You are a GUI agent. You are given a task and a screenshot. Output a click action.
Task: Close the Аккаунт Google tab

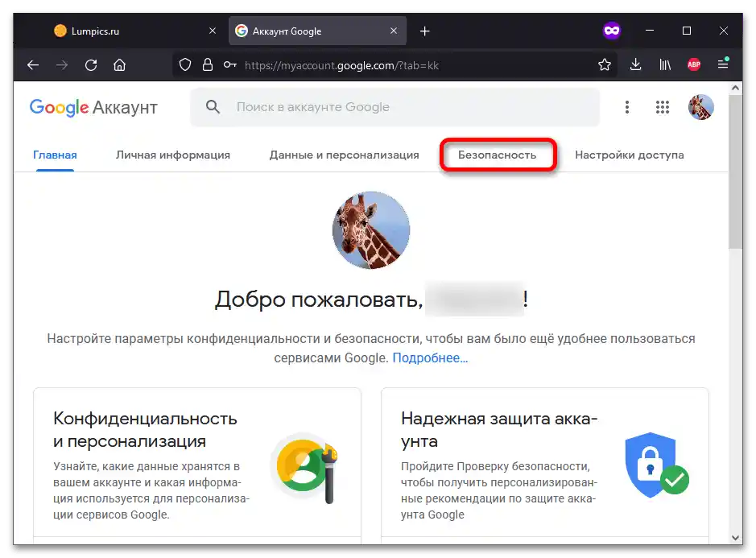click(x=394, y=31)
